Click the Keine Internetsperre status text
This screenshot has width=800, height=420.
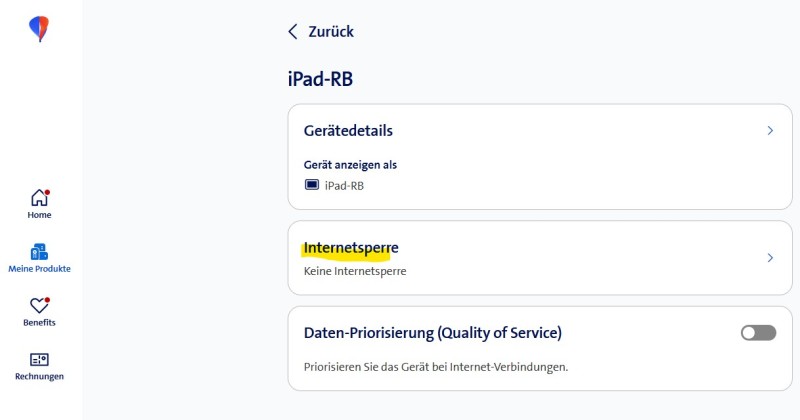[355, 271]
